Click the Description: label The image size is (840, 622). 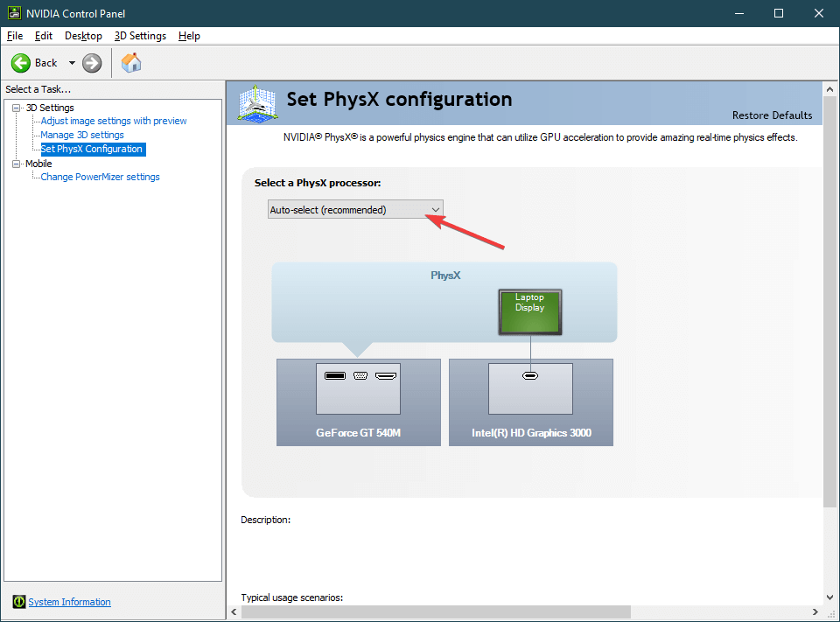pos(266,520)
